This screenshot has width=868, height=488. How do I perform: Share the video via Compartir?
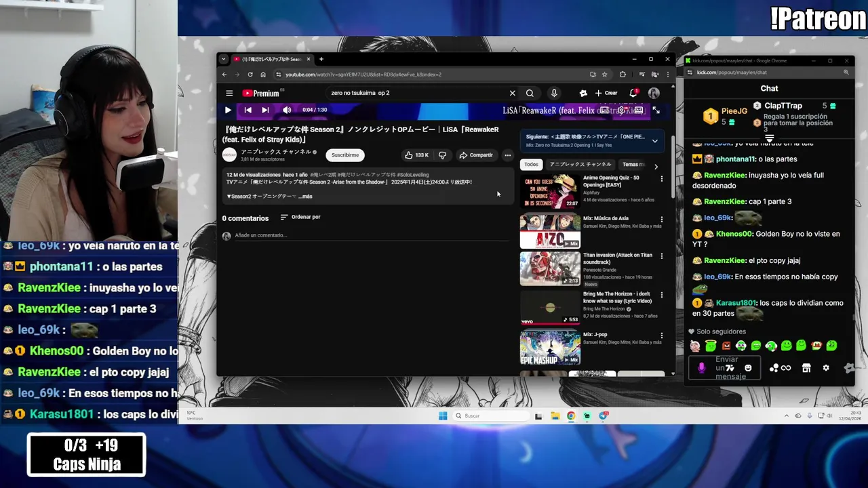476,155
